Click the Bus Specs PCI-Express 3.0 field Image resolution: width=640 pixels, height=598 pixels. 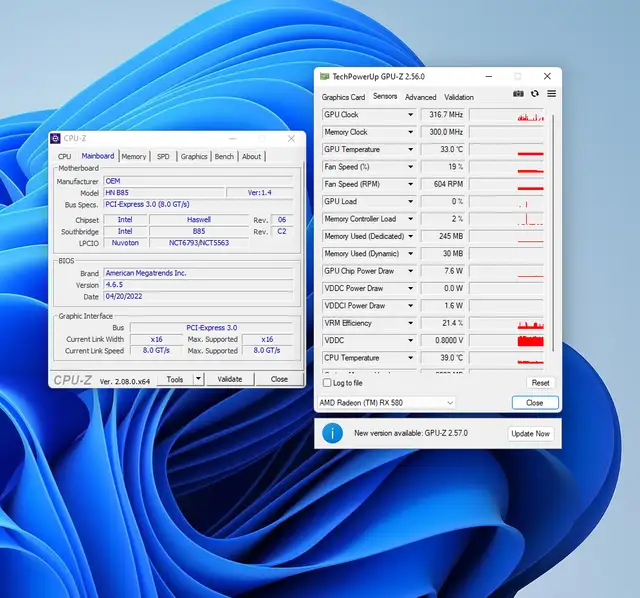(x=198, y=204)
